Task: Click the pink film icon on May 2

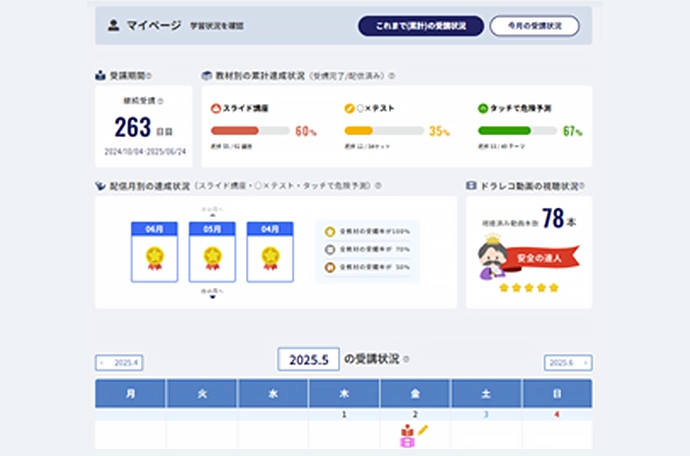Action: tap(407, 442)
